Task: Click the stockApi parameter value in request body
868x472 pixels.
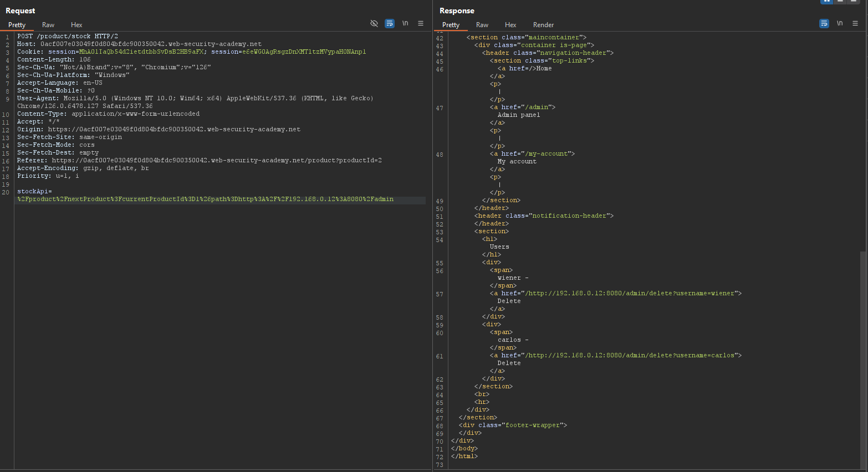Action: (x=205, y=199)
